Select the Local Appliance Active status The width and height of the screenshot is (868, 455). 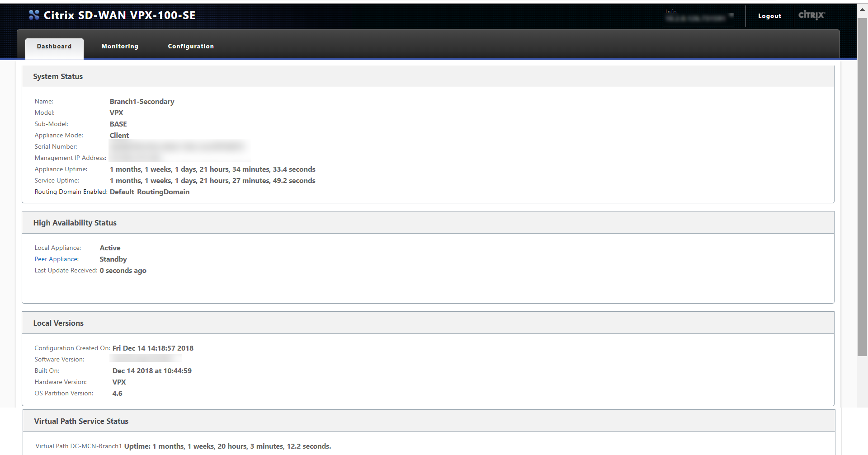point(110,248)
